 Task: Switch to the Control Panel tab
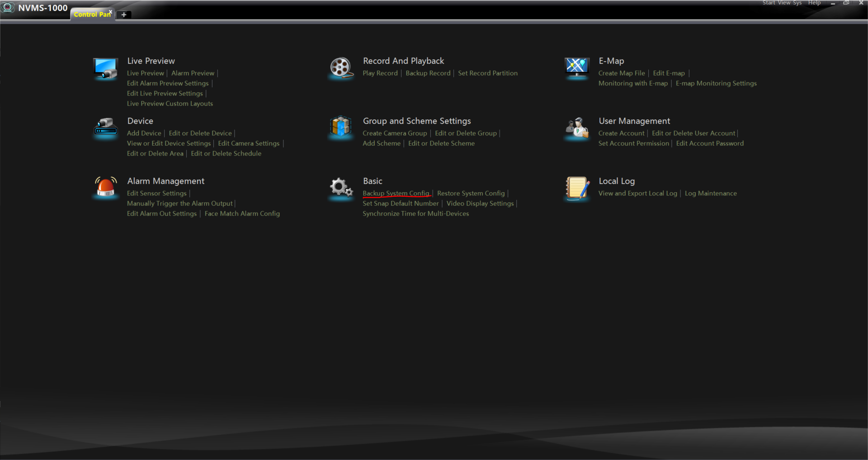point(91,14)
